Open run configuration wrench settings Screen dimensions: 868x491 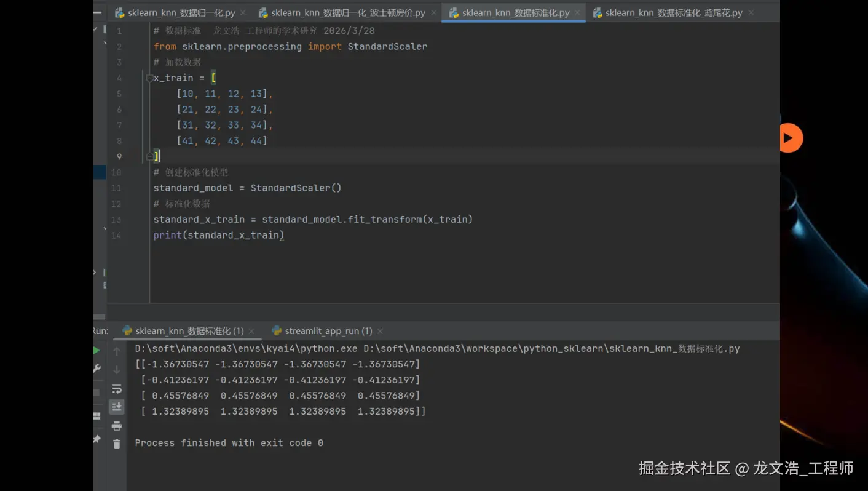[x=97, y=369]
